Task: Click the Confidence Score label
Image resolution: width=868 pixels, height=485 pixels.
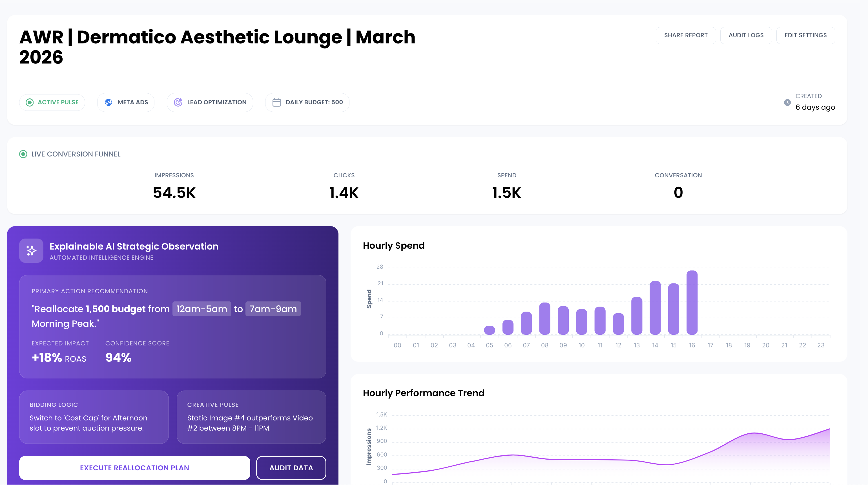Action: (138, 343)
